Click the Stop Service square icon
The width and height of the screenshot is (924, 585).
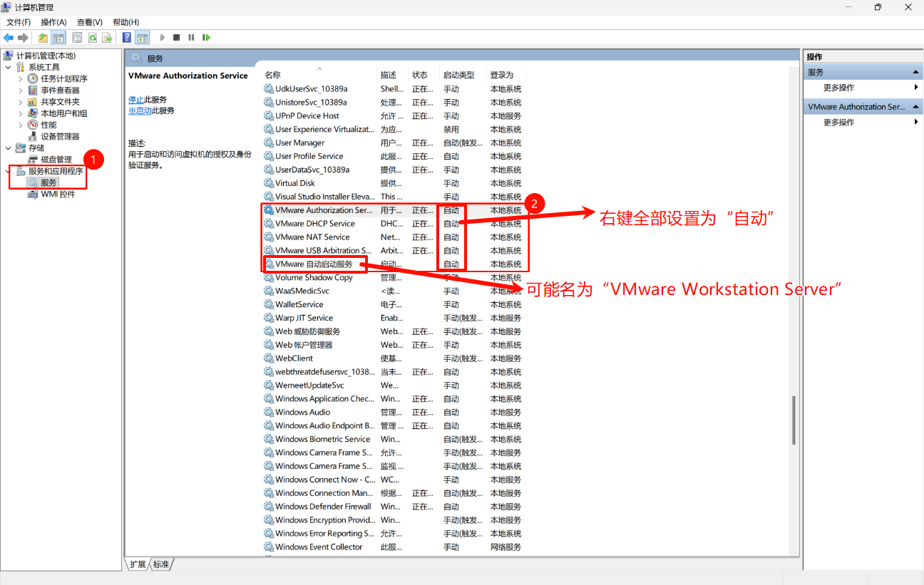[x=177, y=37]
